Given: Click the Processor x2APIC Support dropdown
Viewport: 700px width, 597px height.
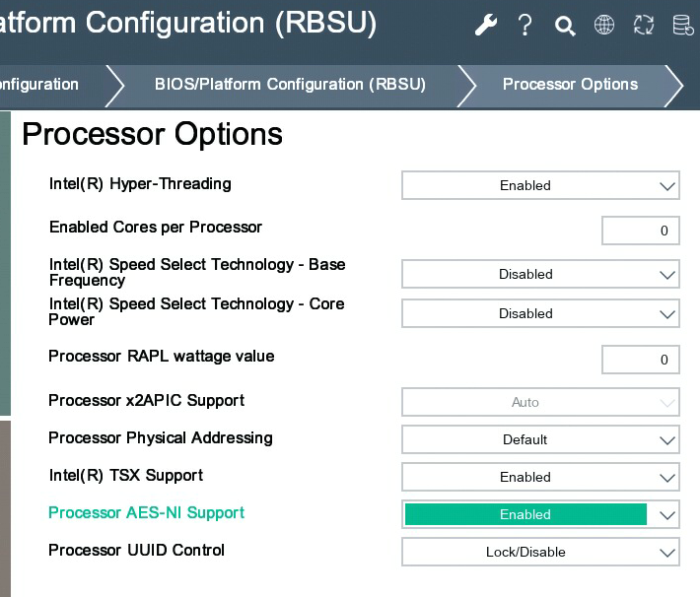Looking at the screenshot, I should [540, 402].
